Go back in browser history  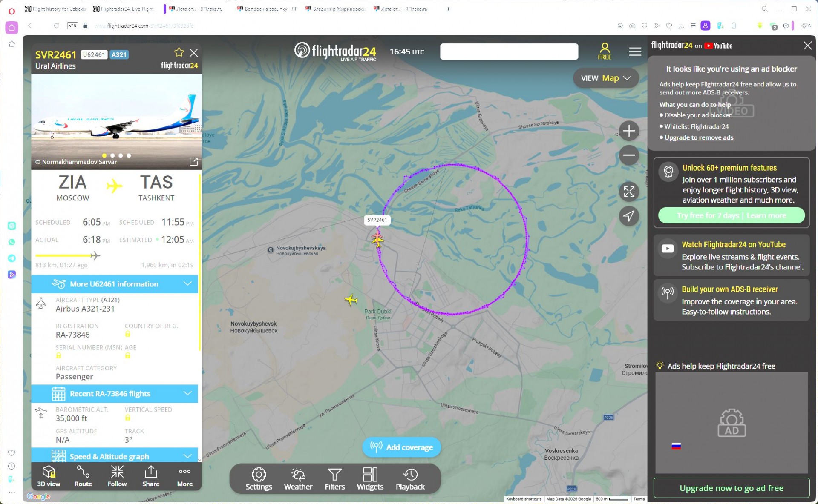[30, 26]
